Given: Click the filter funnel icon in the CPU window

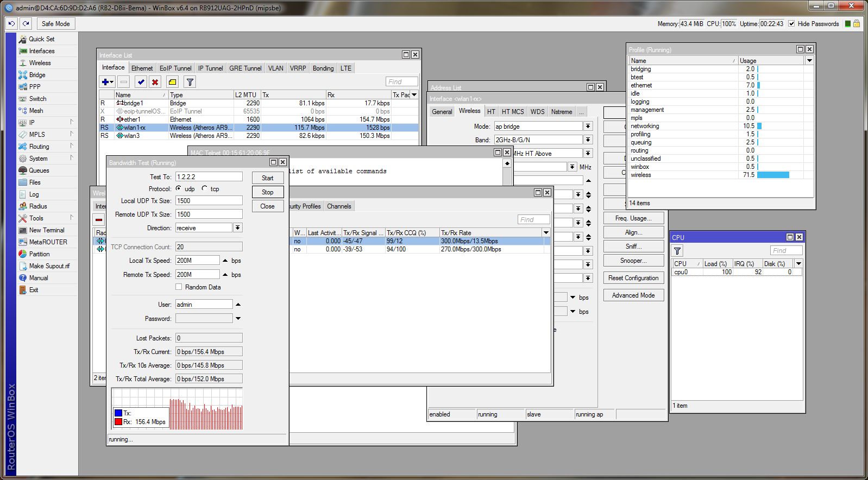Looking at the screenshot, I should (677, 251).
